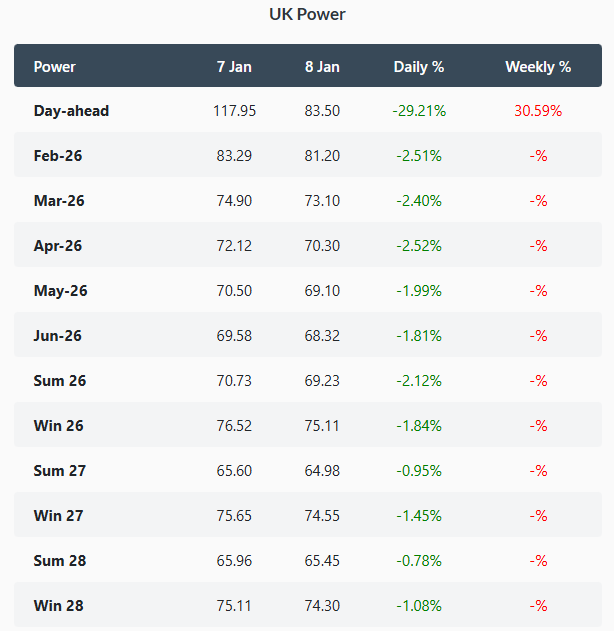The height and width of the screenshot is (631, 614).
Task: Select the Jun-26 row label
Action: [59, 336]
